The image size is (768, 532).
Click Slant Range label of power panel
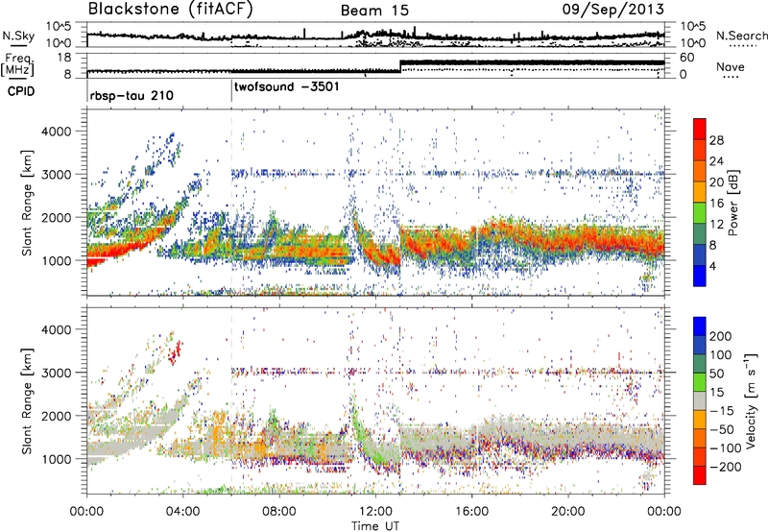coord(27,203)
